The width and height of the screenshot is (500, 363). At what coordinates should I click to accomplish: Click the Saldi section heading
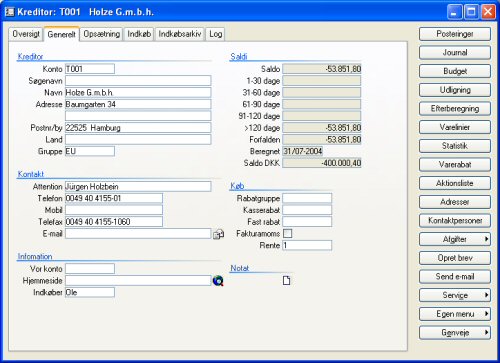[239, 56]
